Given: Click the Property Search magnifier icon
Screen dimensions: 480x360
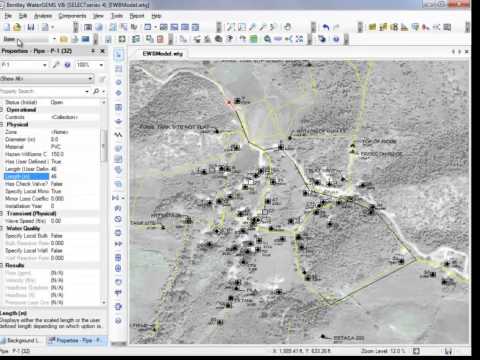Looking at the screenshot, I should [x=96, y=91].
